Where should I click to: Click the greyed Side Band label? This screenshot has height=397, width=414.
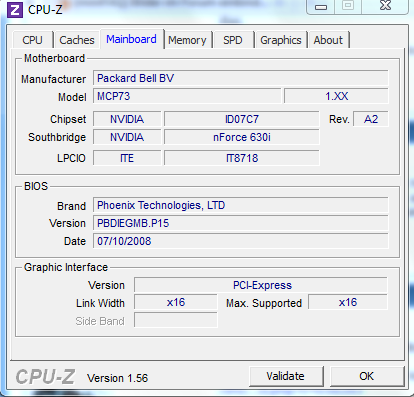click(100, 321)
